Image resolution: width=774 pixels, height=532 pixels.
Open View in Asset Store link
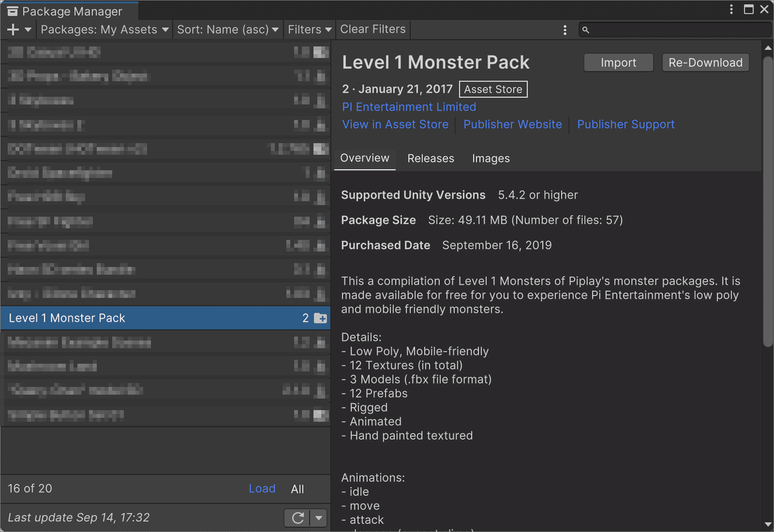395,124
